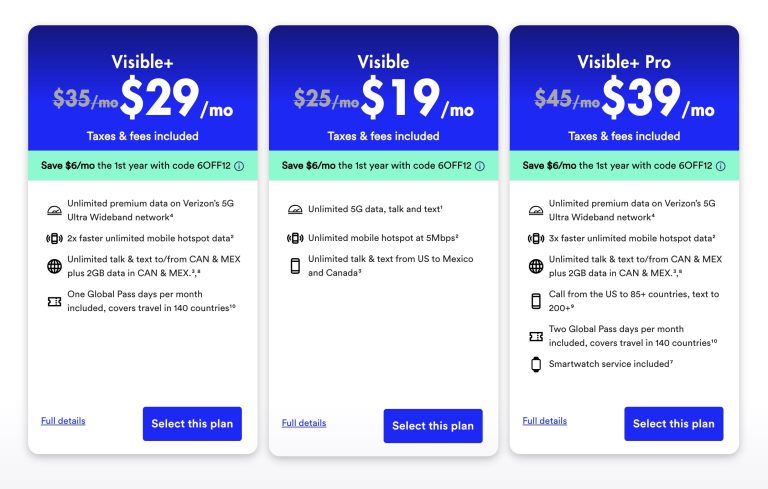
Task: Click the info icon on Visible+ promo banner
Action: point(240,166)
